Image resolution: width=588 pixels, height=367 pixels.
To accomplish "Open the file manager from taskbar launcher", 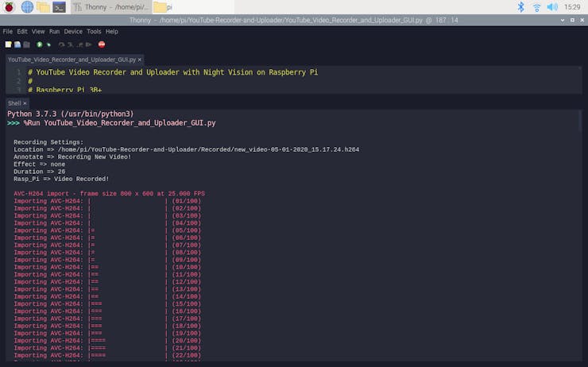I will (43, 6).
